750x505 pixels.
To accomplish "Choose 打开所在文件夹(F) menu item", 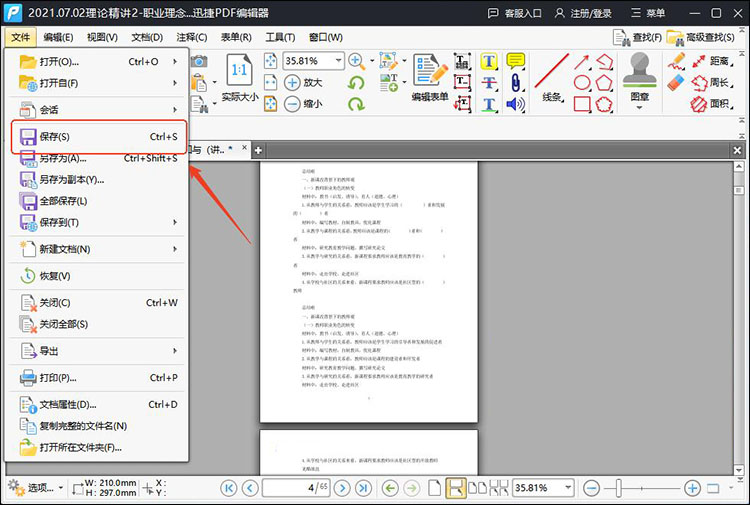I will tap(97, 448).
